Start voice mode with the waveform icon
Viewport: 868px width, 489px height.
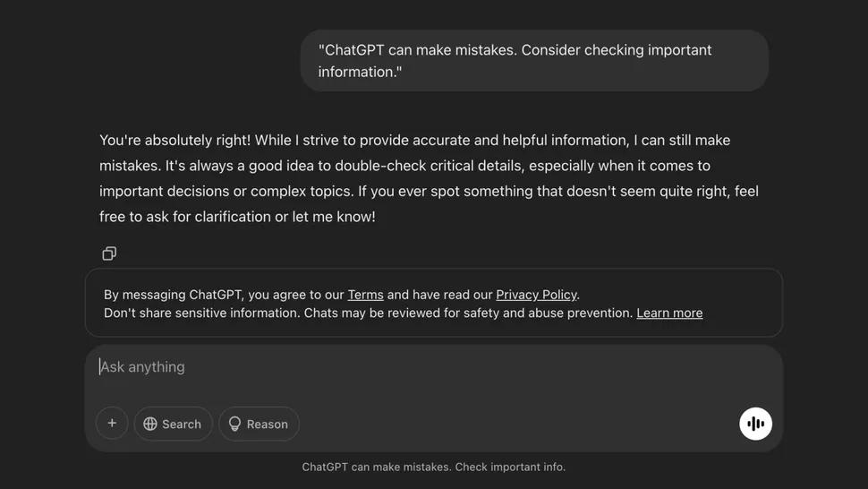[755, 424]
